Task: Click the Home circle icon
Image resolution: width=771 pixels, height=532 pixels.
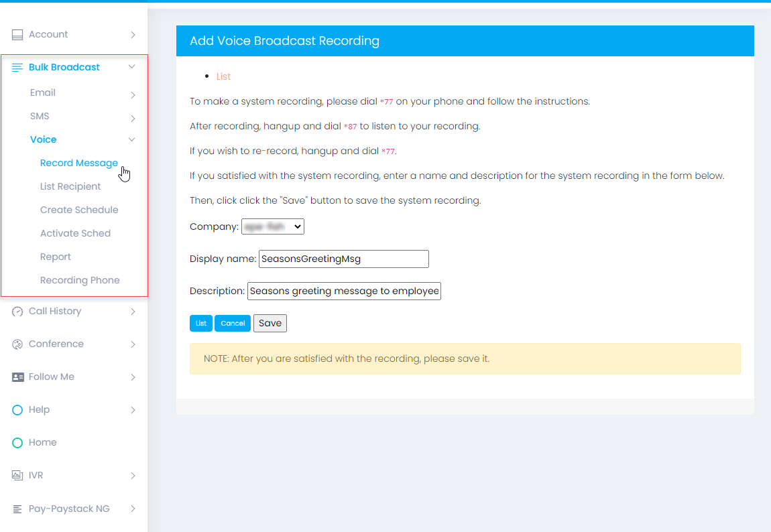Action: tap(16, 442)
